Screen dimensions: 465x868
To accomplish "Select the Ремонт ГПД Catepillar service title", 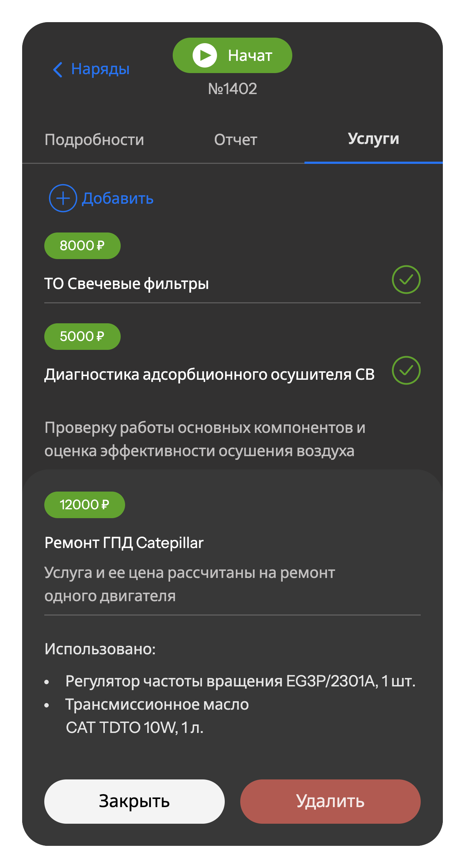I will click(x=124, y=543).
